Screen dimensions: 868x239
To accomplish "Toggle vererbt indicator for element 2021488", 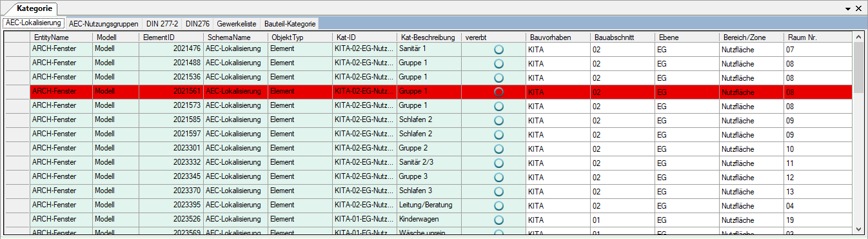I will point(498,63).
